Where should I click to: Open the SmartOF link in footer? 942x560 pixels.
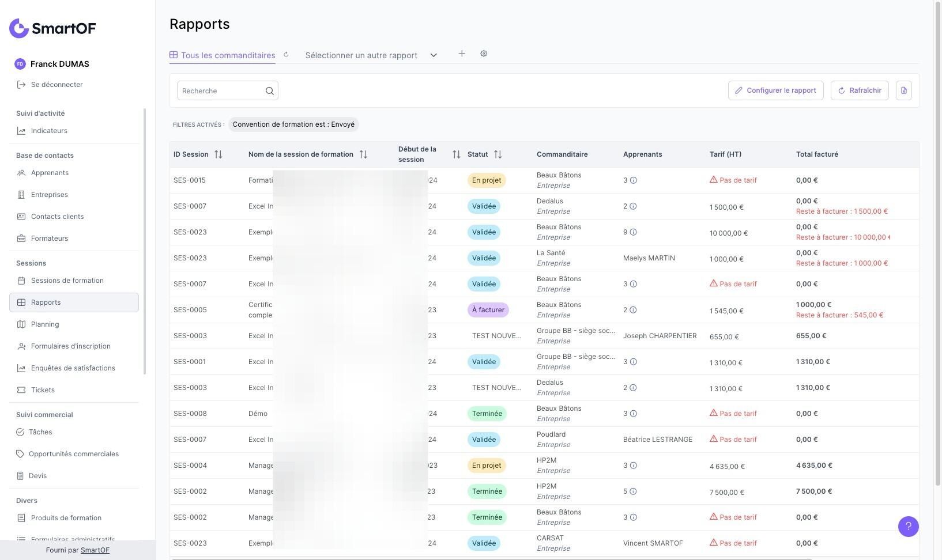click(95, 550)
